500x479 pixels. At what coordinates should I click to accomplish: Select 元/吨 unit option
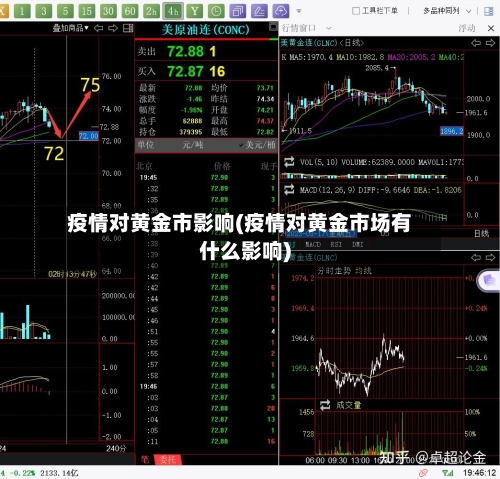coord(193,145)
